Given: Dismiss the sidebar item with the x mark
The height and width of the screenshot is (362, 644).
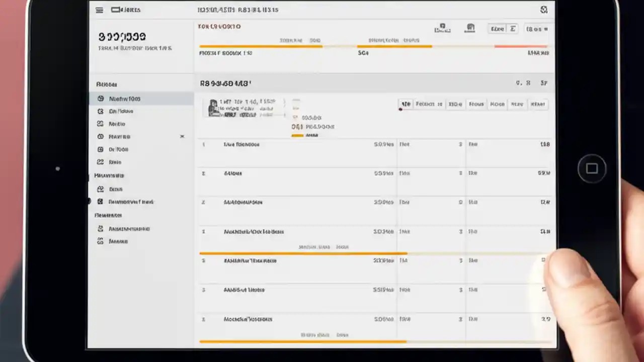Looking at the screenshot, I should [182, 136].
